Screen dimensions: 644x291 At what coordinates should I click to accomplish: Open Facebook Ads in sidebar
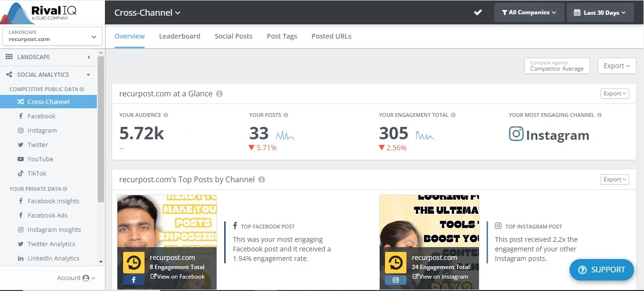click(x=48, y=215)
